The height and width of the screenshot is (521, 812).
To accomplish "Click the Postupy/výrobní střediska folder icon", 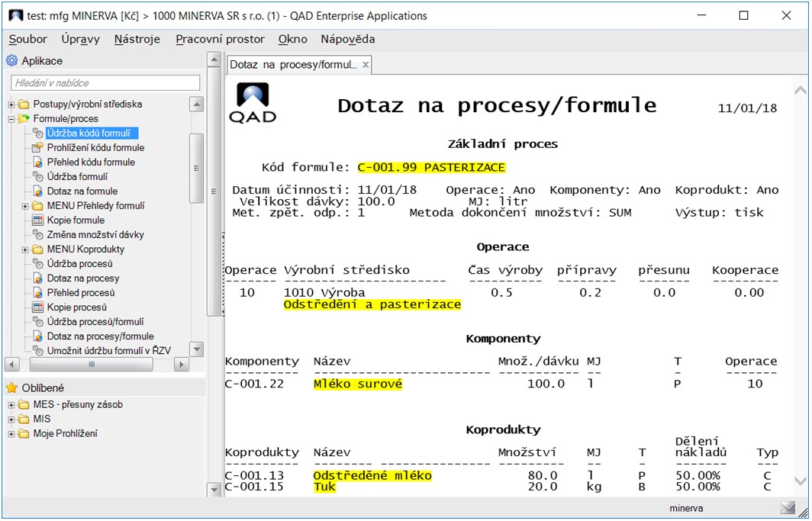I will click(24, 104).
